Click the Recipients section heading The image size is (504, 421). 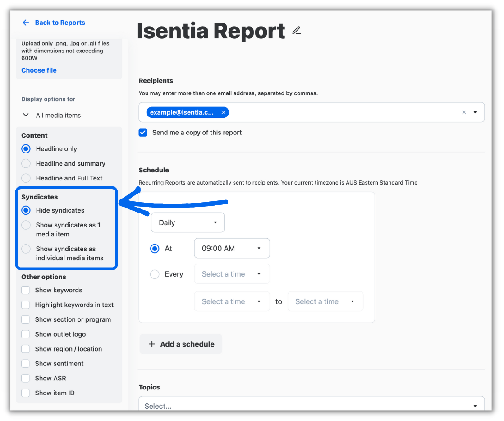tap(156, 81)
